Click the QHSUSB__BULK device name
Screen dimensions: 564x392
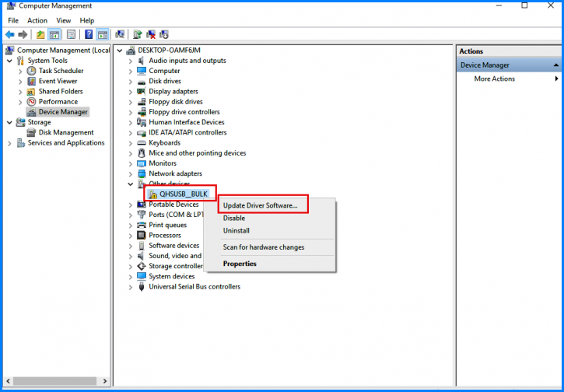(x=184, y=194)
